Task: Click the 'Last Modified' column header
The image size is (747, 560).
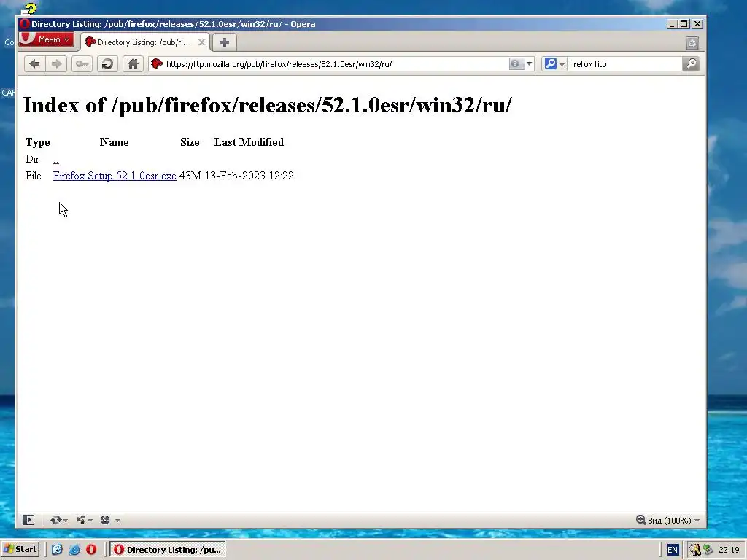Action: coord(249,142)
